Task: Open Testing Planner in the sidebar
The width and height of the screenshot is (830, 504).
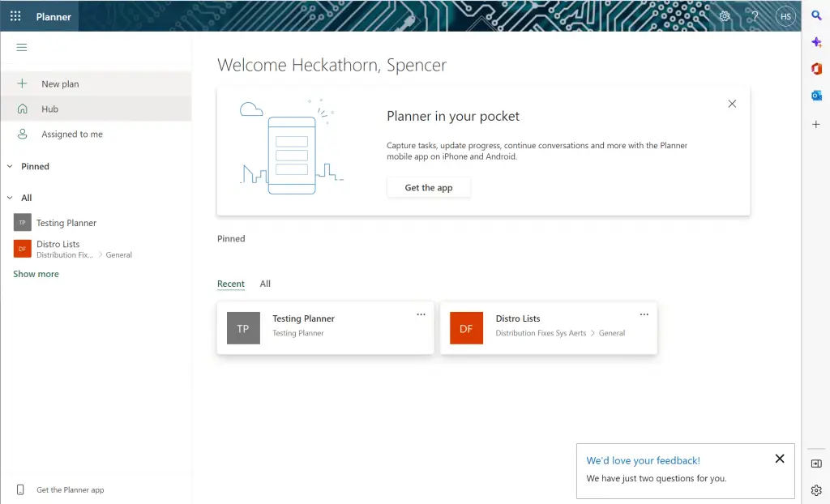Action: click(66, 223)
